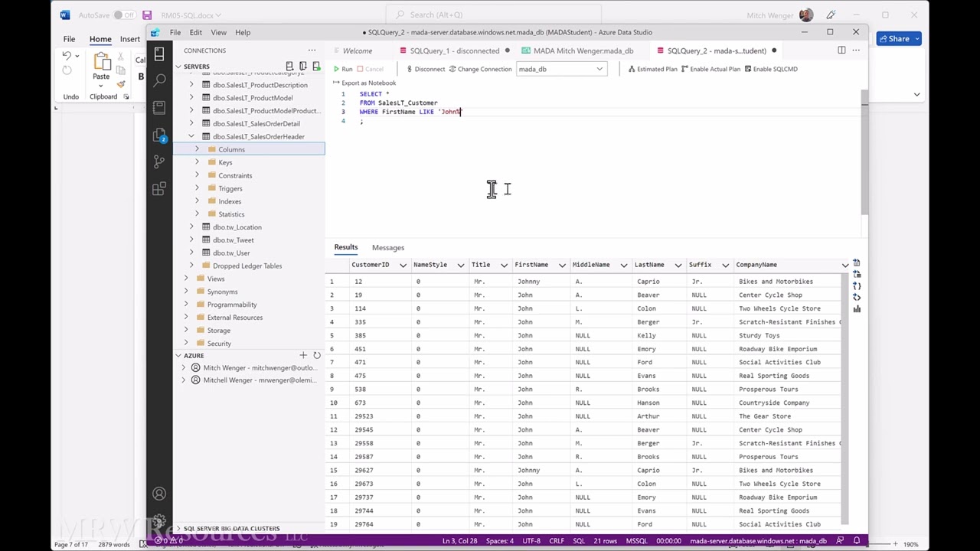Open the Extensions view icon
Viewport: 980px width, 551px height.
[159, 189]
